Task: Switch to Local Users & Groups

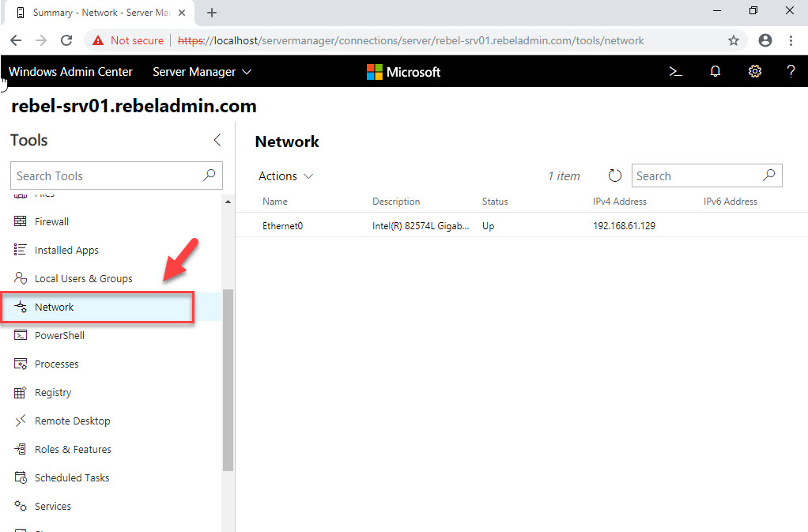Action: pos(82,278)
